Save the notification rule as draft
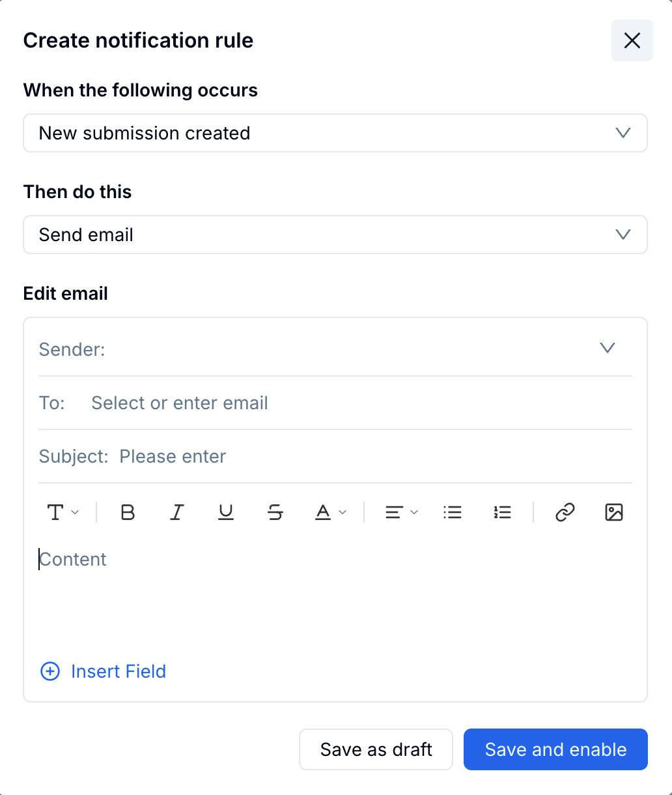The height and width of the screenshot is (795, 672). coord(376,749)
